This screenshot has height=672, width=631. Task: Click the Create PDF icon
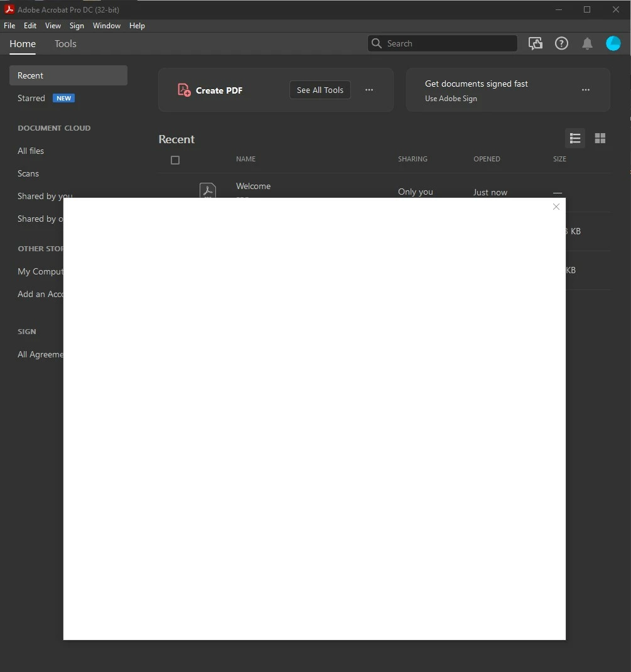[184, 90]
